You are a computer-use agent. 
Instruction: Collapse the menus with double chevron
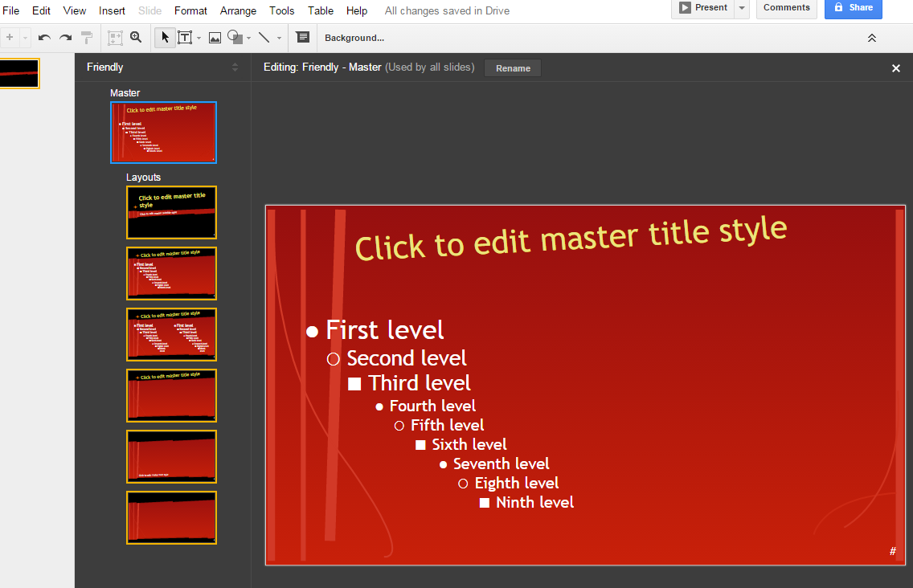(872, 38)
